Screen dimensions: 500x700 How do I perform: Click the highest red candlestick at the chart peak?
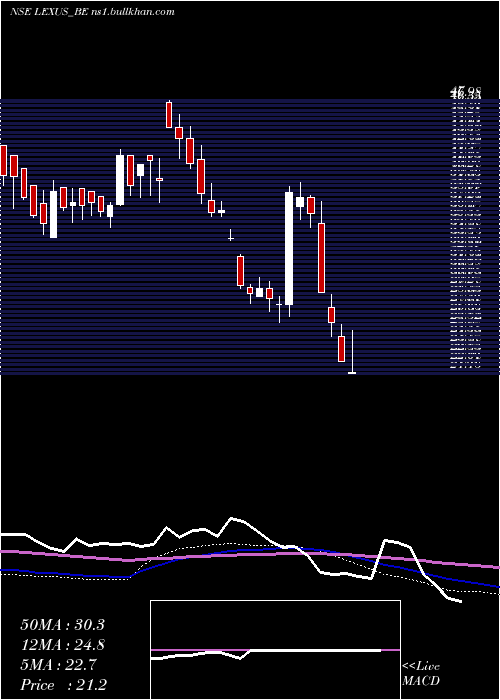169,115
